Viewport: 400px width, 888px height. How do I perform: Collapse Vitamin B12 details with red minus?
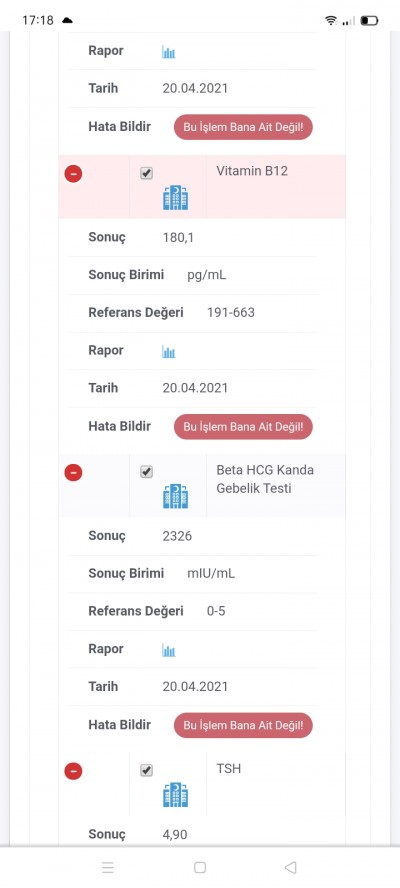click(x=73, y=173)
